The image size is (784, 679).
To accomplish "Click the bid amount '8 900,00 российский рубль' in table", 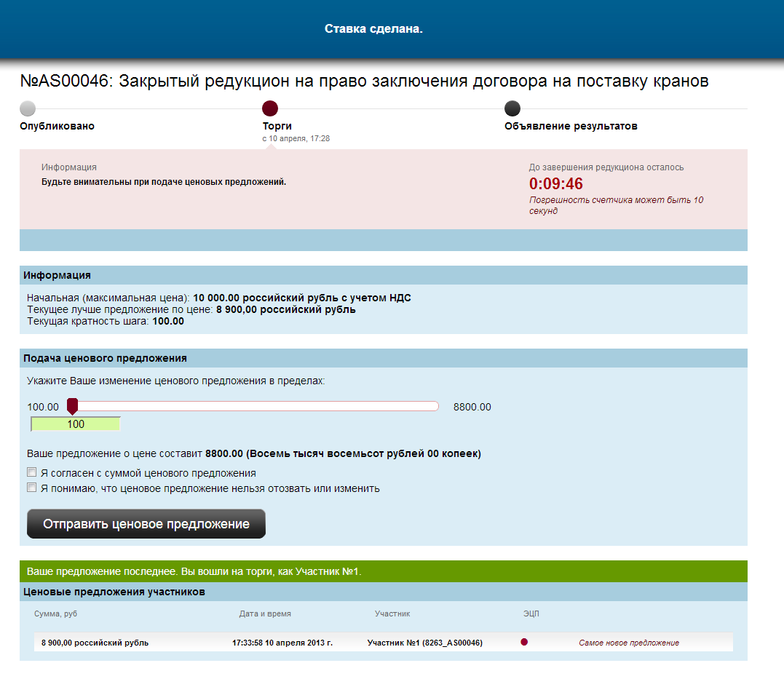I will coord(95,643).
